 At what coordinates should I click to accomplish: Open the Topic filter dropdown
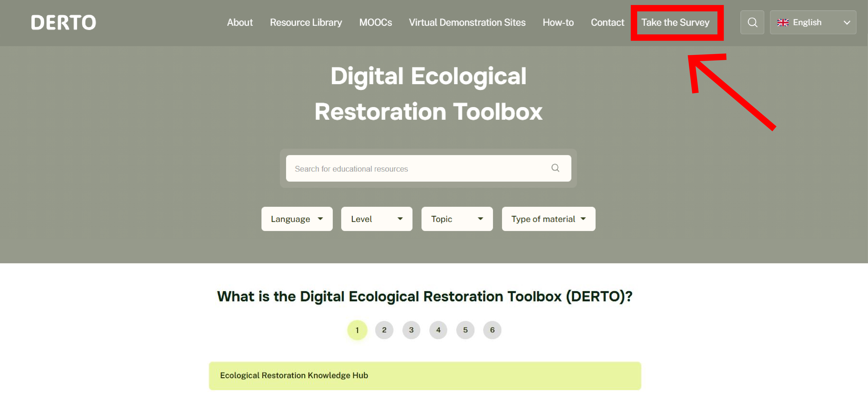[x=457, y=219]
